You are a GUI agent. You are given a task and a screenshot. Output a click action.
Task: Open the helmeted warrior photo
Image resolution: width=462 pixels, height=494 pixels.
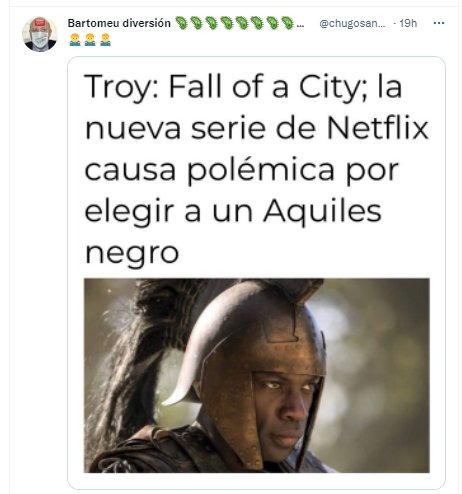257,375
